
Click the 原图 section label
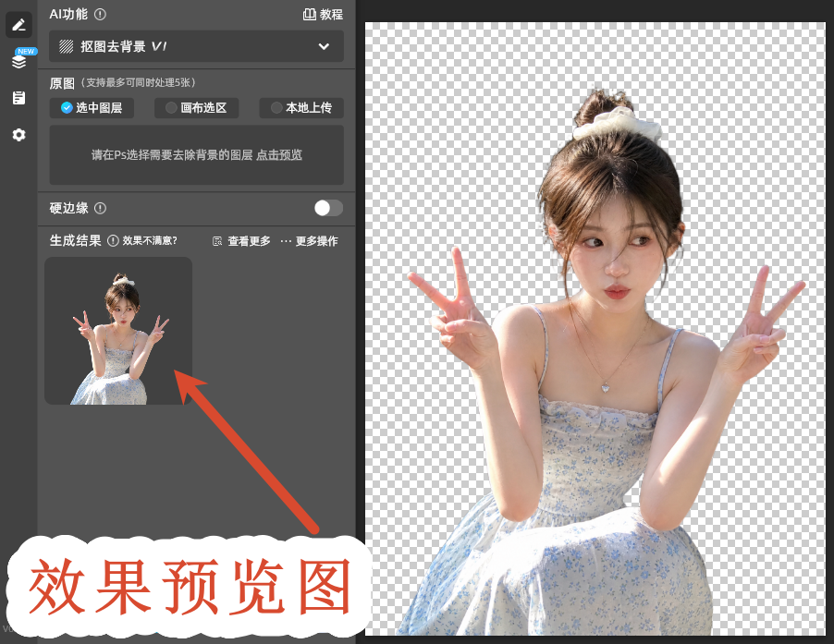[62, 83]
